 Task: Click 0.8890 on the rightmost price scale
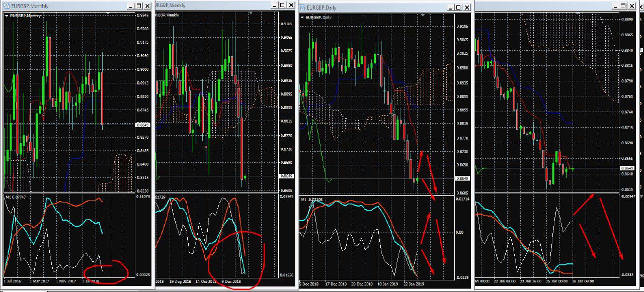click(627, 19)
